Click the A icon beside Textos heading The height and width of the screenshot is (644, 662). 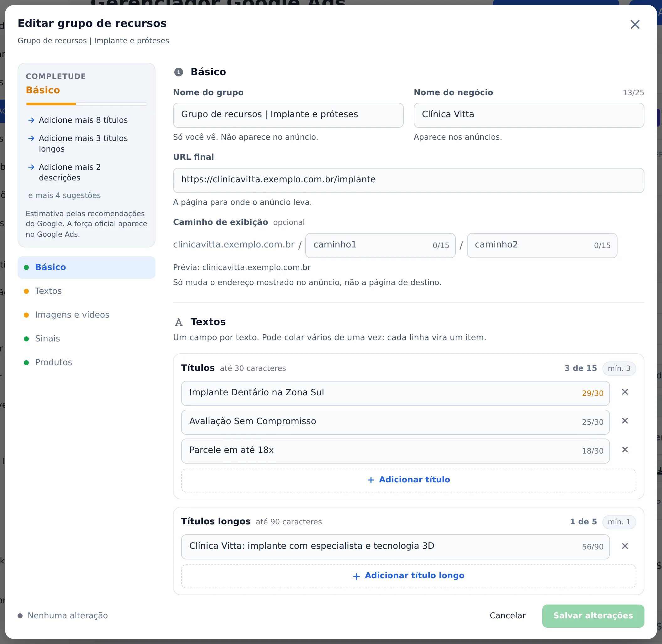[x=179, y=322]
